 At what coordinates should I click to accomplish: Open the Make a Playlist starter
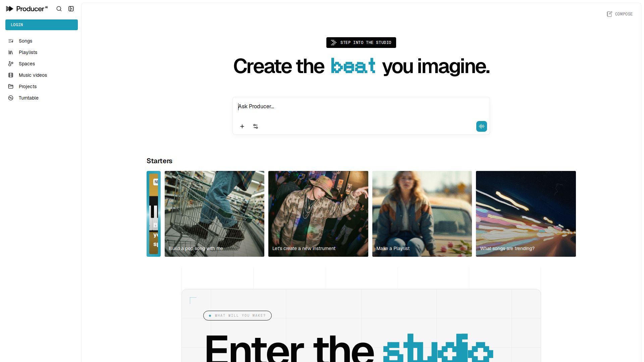pyautogui.click(x=422, y=214)
